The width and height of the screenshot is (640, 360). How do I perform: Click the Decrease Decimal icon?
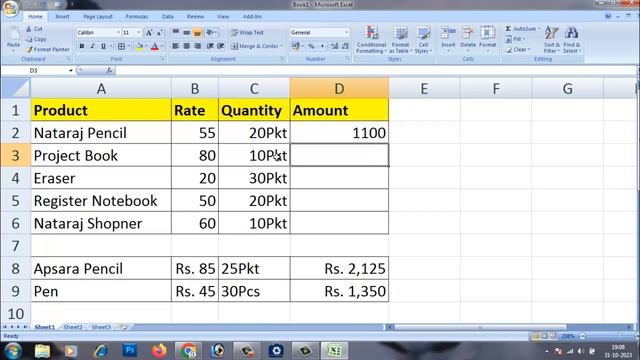[x=345, y=47]
